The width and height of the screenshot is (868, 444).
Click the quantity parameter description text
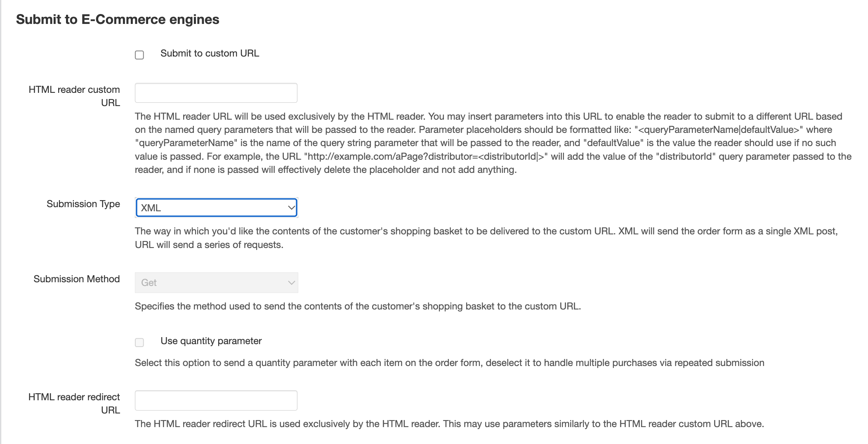pyautogui.click(x=449, y=363)
